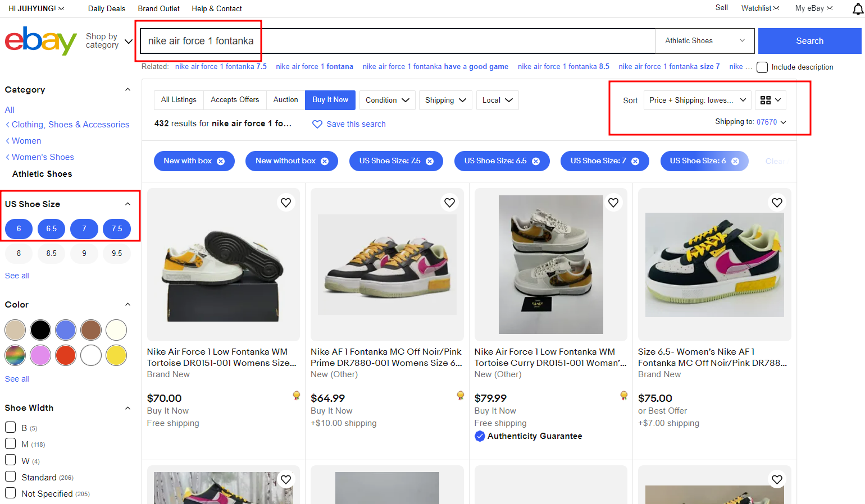Click the top rated badge beside $64.99
This screenshot has width=865, height=504.
click(461, 396)
